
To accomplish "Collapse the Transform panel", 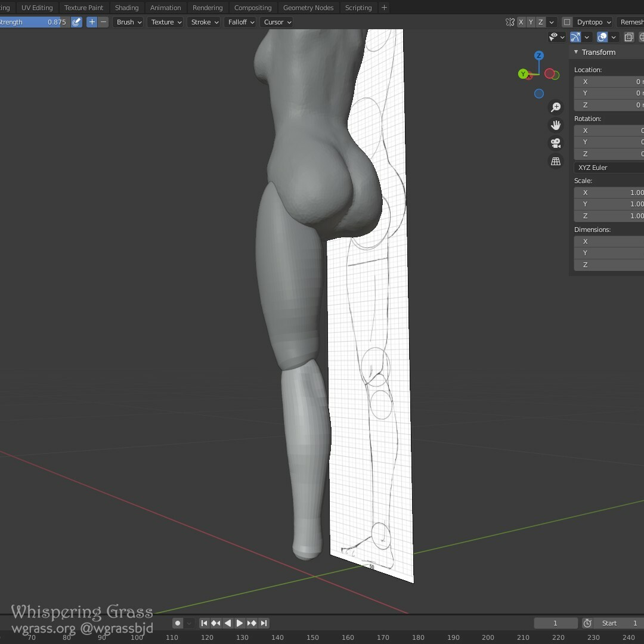I will [x=576, y=52].
